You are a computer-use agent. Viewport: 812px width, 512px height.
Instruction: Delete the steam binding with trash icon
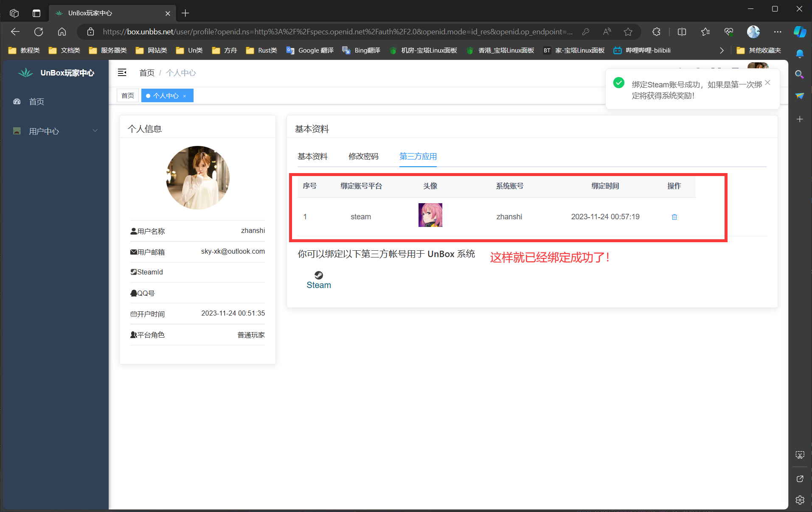pos(674,217)
